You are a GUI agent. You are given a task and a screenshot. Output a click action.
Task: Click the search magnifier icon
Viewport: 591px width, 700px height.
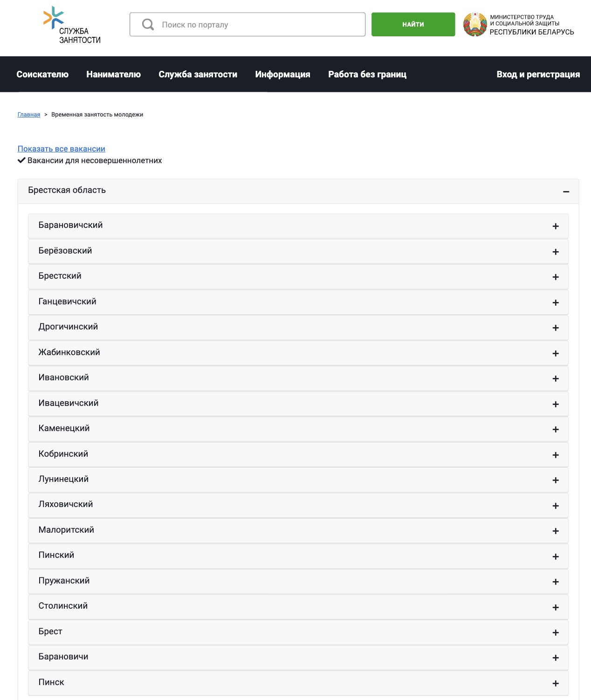(148, 25)
